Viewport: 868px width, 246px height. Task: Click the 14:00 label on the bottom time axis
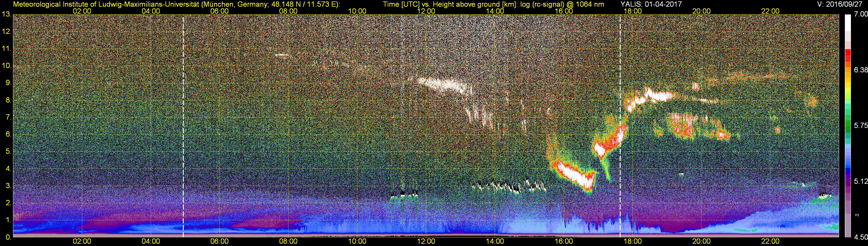tap(495, 242)
